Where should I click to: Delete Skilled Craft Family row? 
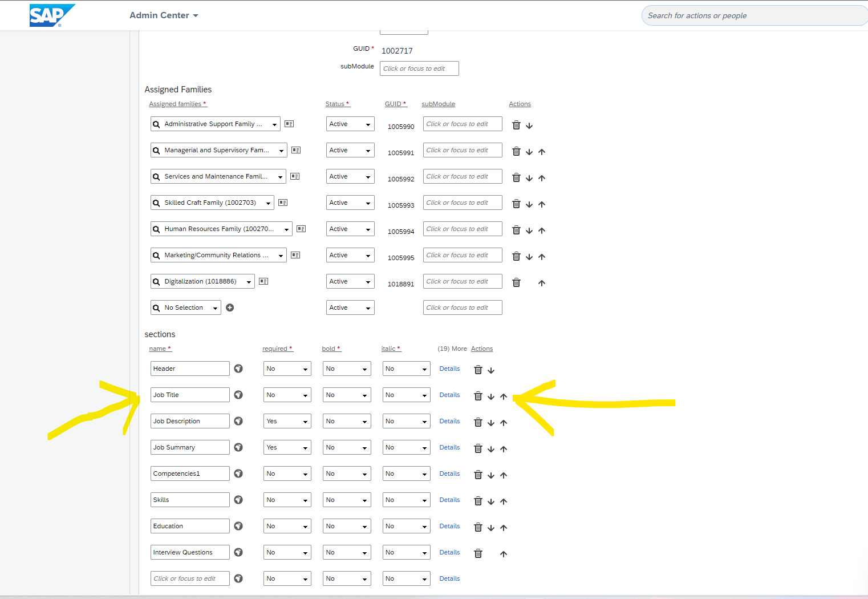[x=516, y=204]
